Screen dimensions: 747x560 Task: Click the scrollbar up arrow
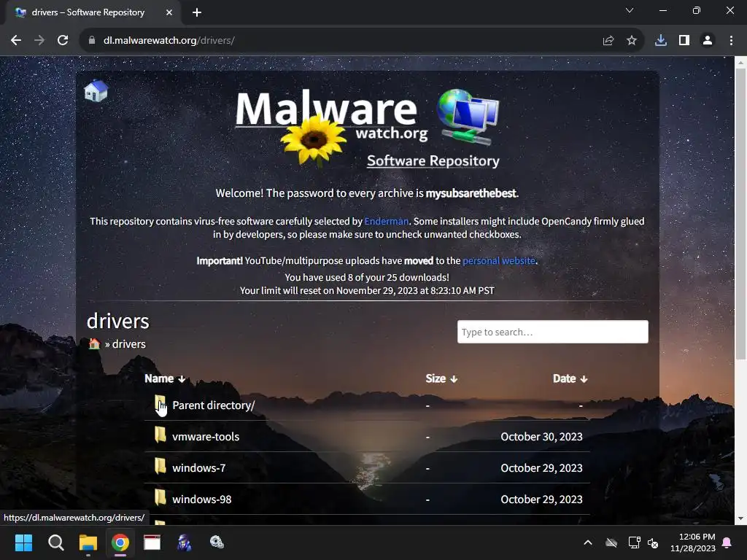tap(740, 62)
